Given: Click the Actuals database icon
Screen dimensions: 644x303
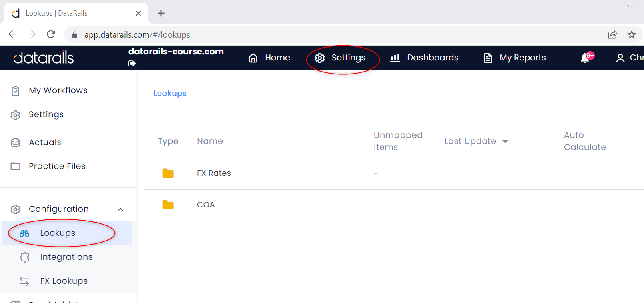Looking at the screenshot, I should (16, 143).
